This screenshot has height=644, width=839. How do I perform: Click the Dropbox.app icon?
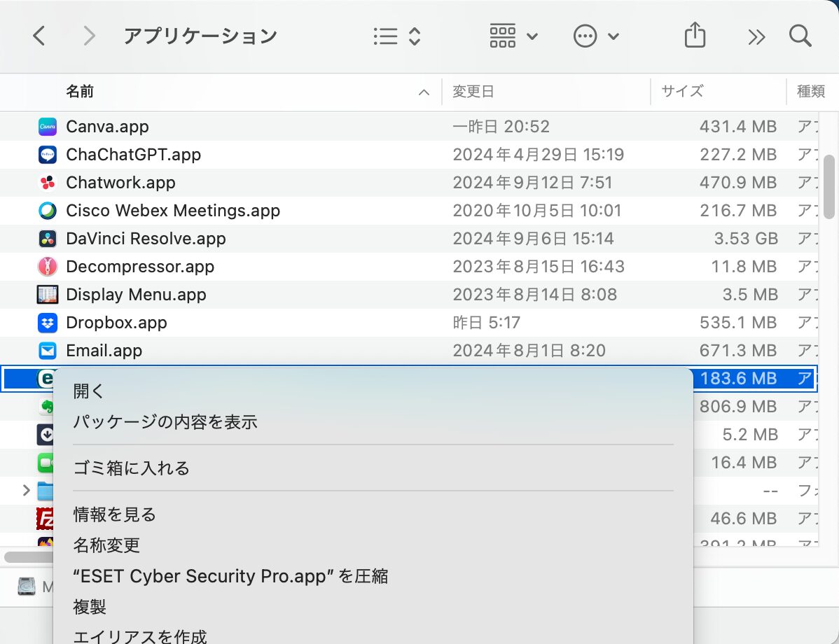pos(48,323)
